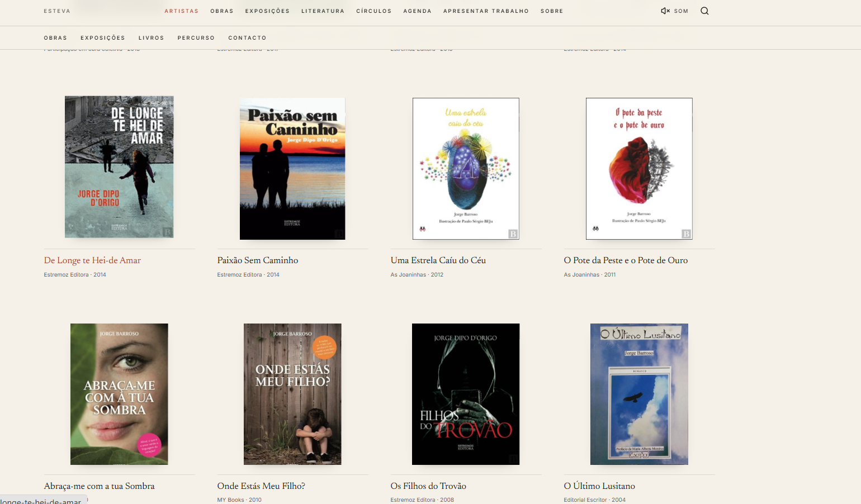
Task: Navigate to CÍRCULOS in the main menu
Action: [374, 11]
